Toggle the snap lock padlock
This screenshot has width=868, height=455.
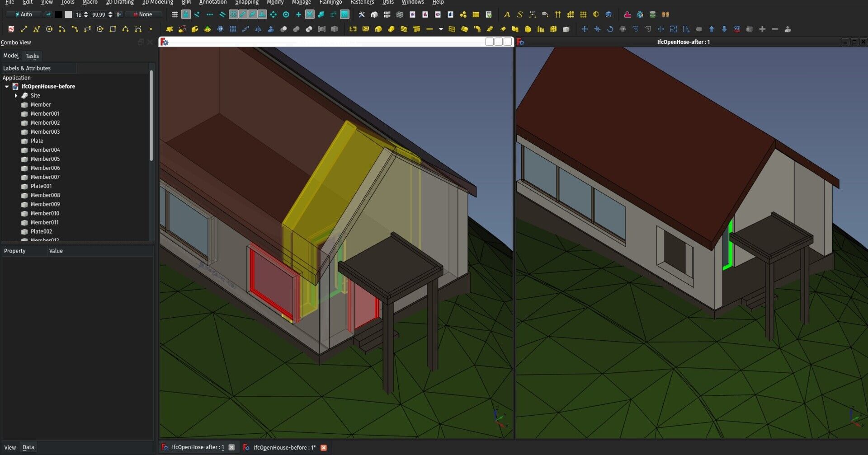(186, 14)
